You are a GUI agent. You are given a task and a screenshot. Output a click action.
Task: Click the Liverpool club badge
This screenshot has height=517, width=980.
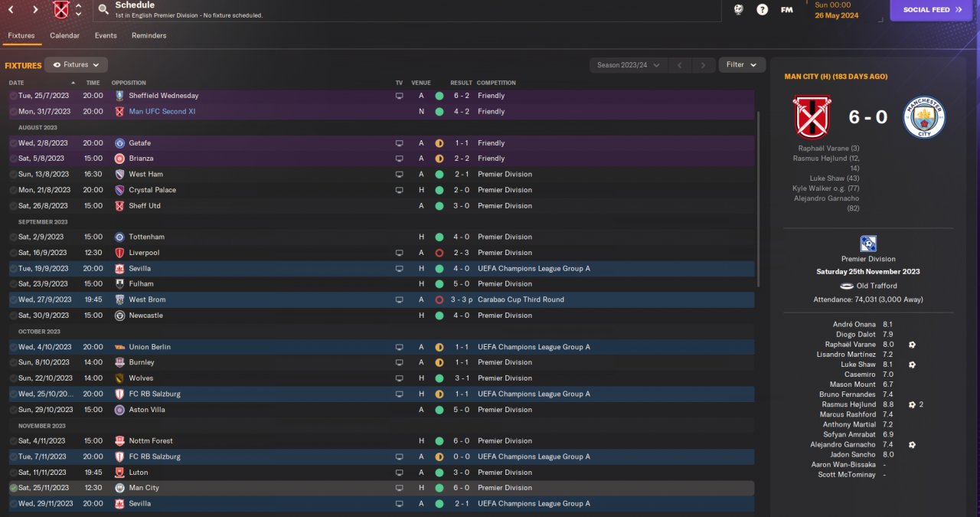click(x=119, y=253)
